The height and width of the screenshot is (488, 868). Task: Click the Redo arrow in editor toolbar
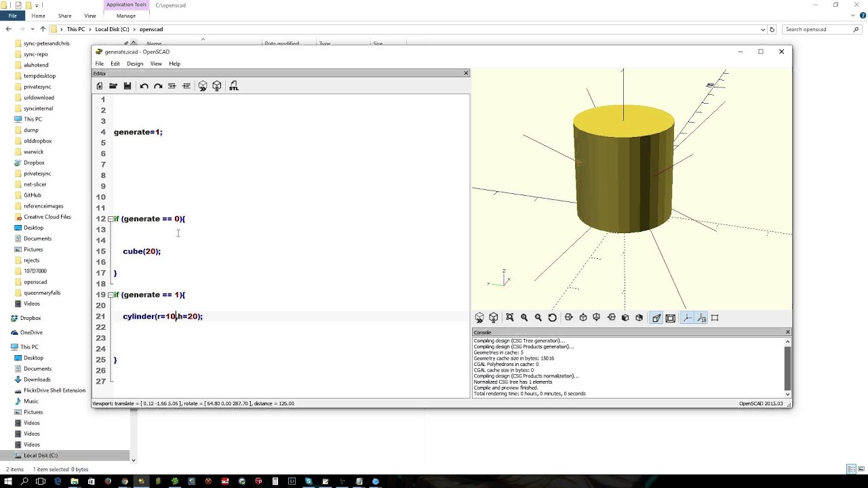(158, 86)
